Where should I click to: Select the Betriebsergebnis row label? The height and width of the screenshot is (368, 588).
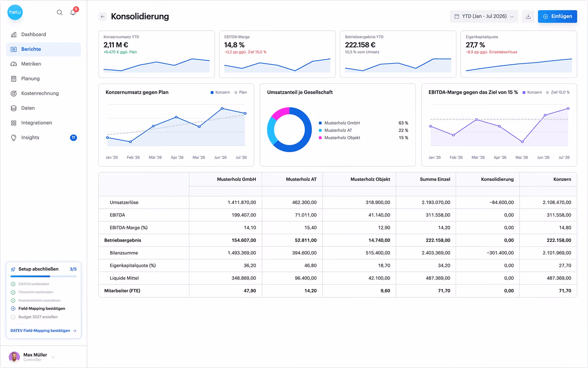(123, 240)
